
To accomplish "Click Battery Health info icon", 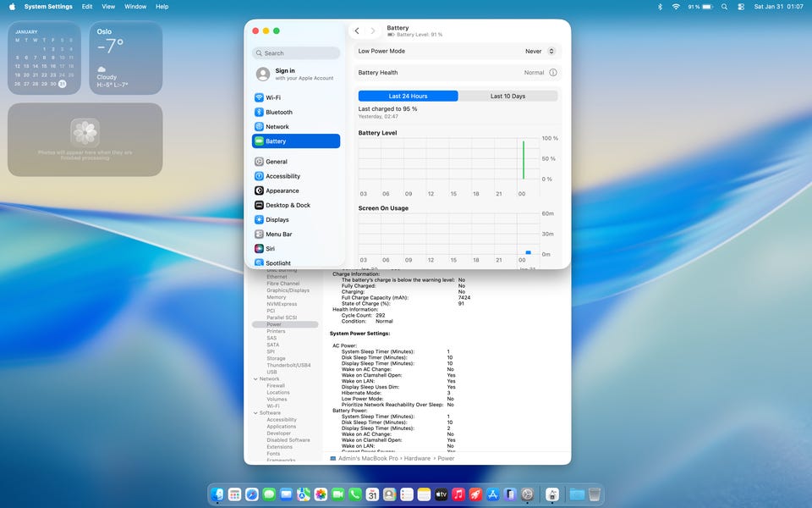I will click(x=553, y=73).
